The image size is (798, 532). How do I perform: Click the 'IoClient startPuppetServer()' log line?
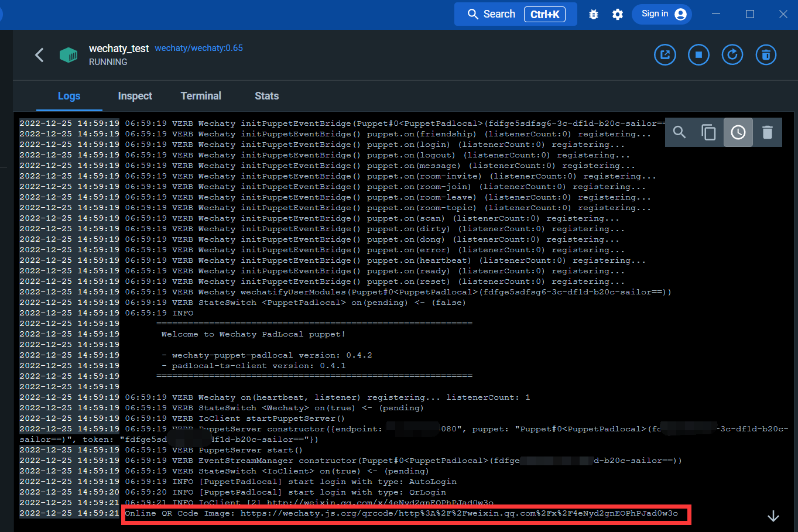[235, 418]
